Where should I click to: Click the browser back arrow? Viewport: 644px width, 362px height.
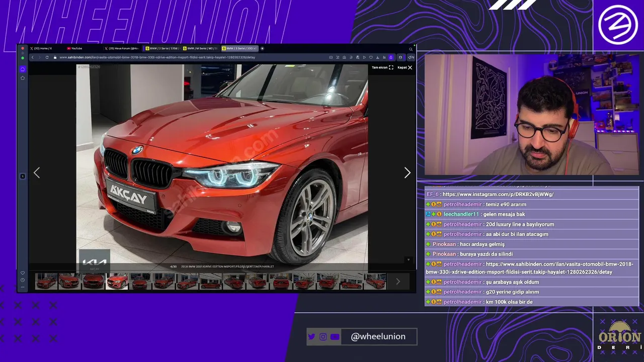tap(33, 57)
